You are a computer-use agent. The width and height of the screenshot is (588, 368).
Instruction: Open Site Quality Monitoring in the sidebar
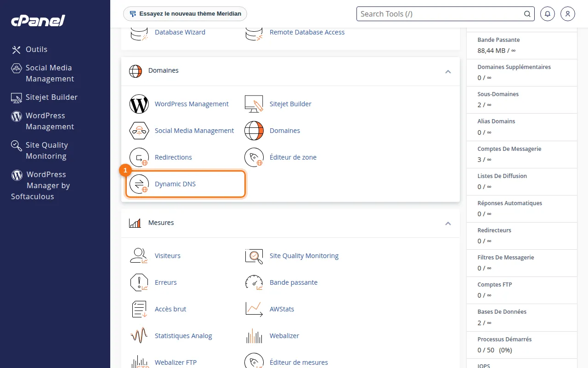pyautogui.click(x=40, y=150)
